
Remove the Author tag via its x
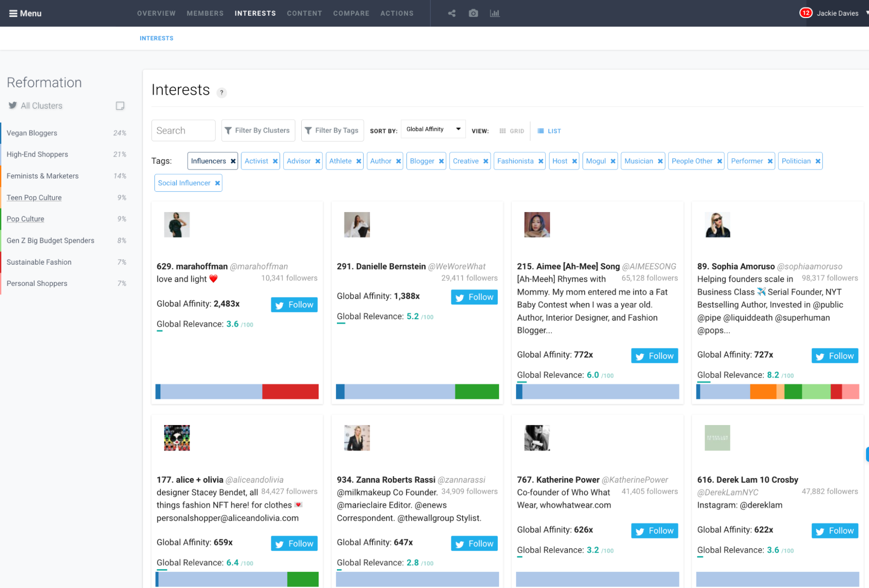[x=398, y=161]
